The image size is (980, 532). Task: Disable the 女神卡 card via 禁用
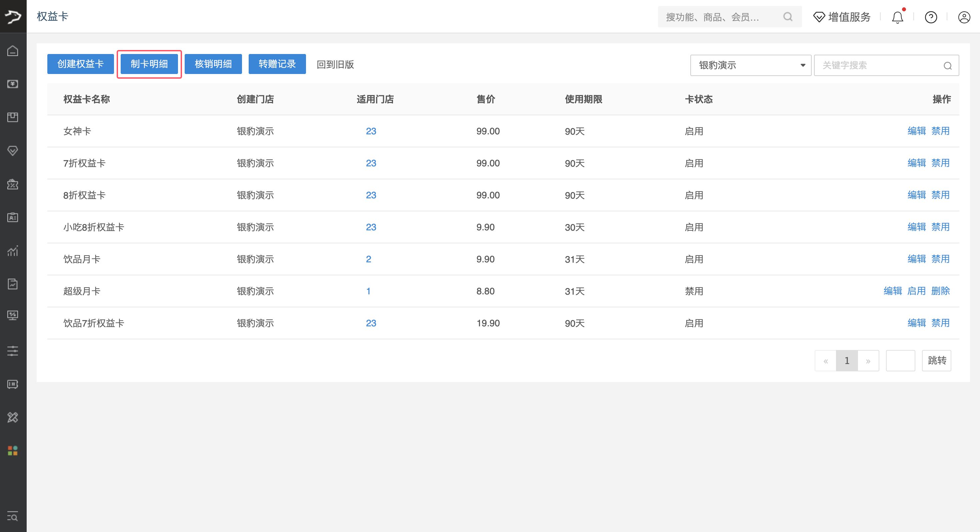[x=940, y=131]
